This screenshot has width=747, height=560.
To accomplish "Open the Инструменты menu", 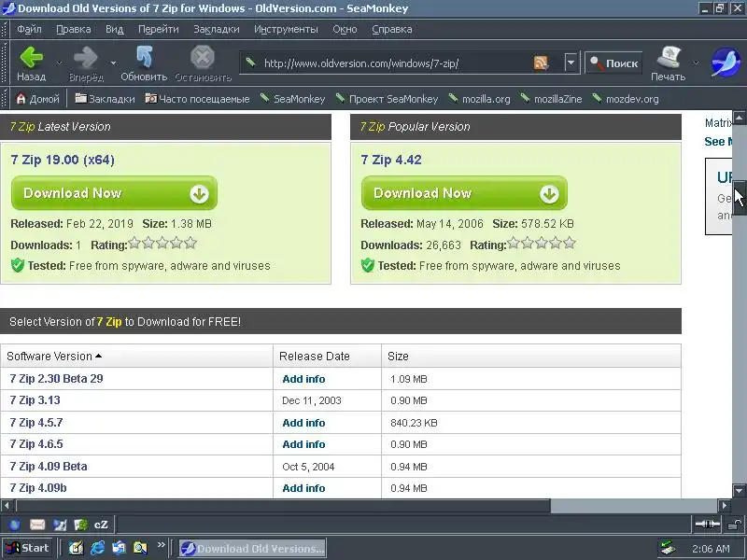I will (x=286, y=29).
